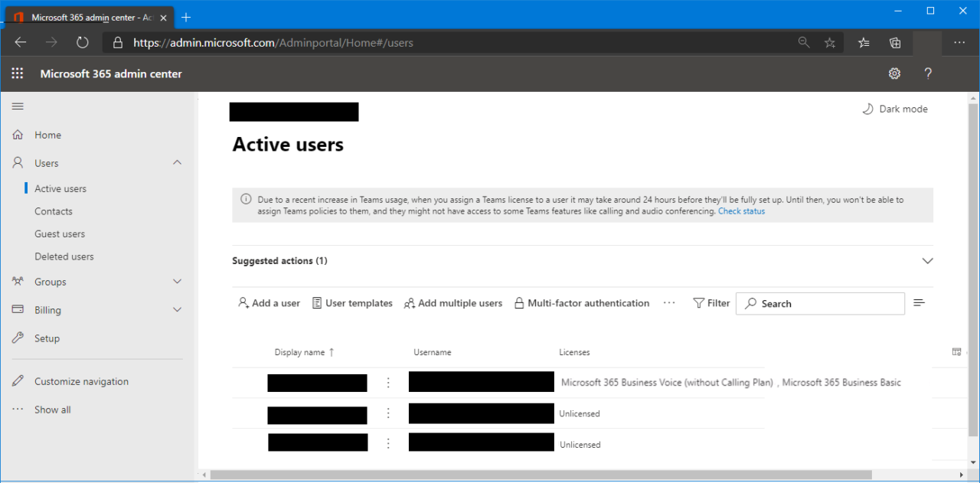980x483 pixels.
Task: Click inside the user Search field
Action: coord(819,303)
